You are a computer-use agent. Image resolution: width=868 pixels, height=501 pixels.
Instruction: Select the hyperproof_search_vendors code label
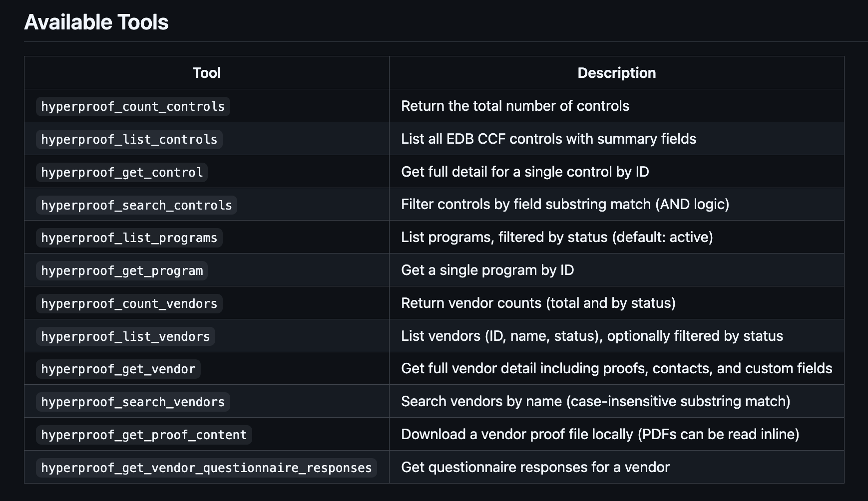click(133, 402)
